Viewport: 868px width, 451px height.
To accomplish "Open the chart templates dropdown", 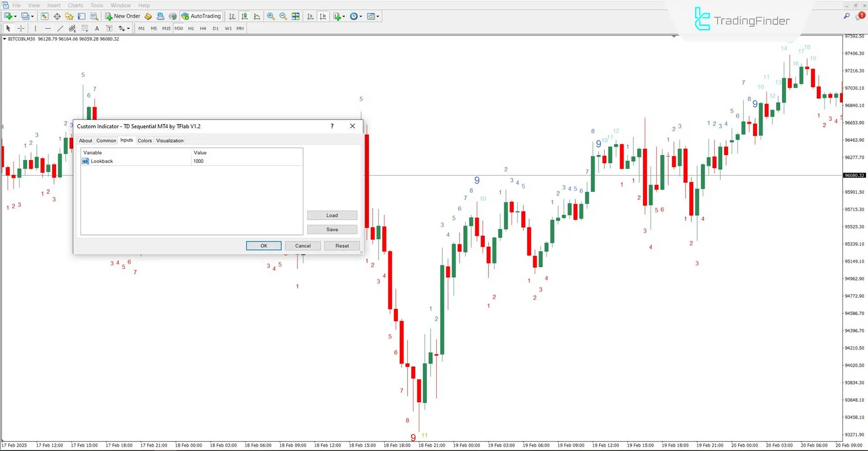I will pyautogui.click(x=377, y=16).
